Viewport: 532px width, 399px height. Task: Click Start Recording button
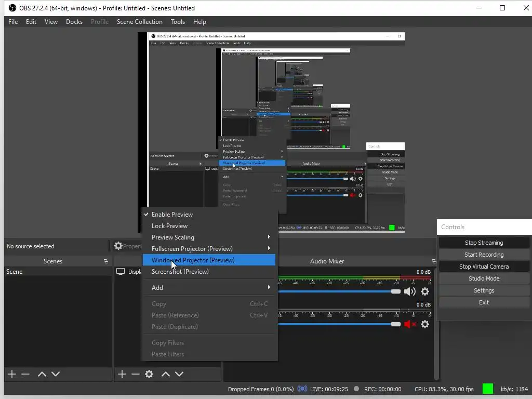pyautogui.click(x=484, y=255)
